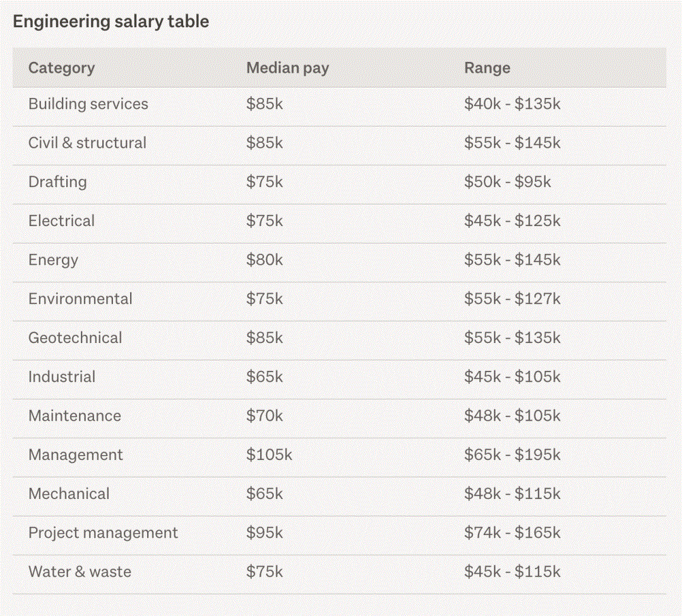Select the Energy row label
Screen dimensions: 682x616
pos(53,260)
